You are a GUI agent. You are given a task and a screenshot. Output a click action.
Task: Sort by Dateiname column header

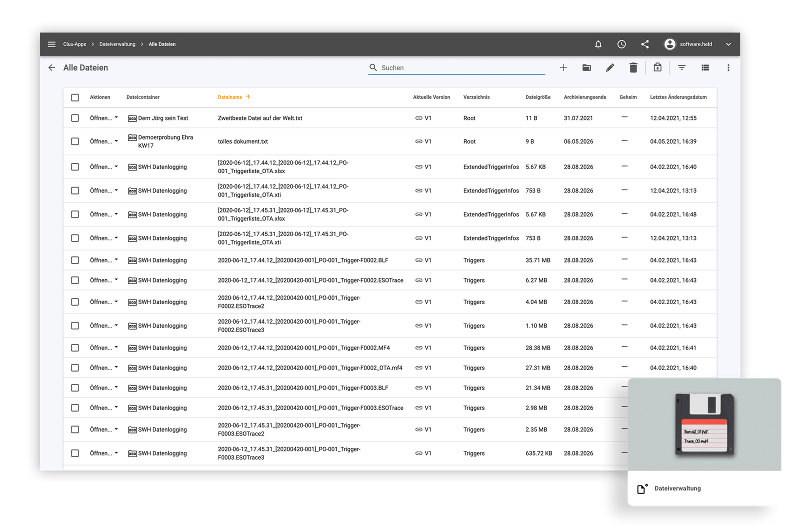[230, 97]
